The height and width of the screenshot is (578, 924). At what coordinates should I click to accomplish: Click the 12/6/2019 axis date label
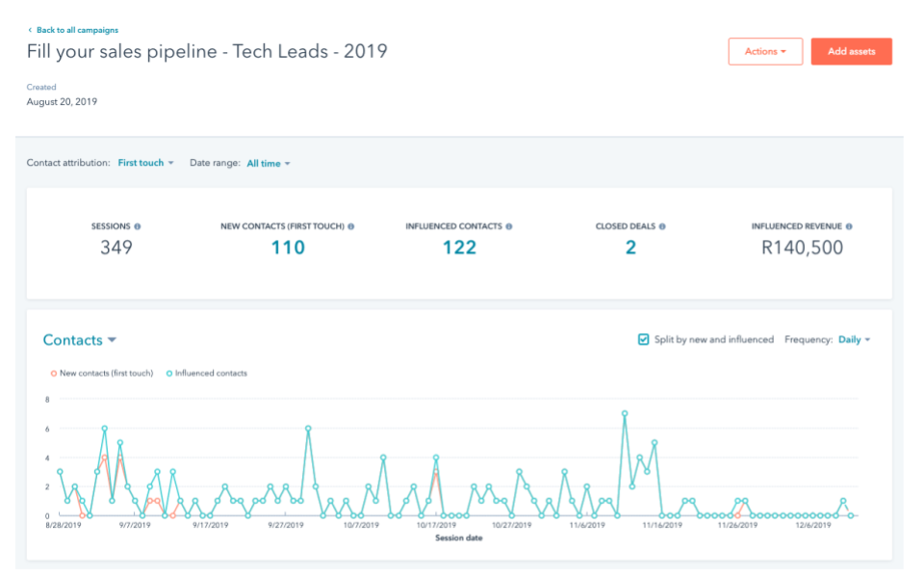813,525
